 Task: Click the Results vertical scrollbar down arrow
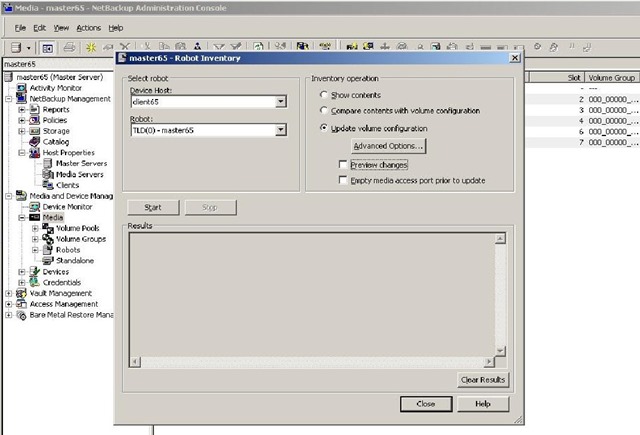coord(500,351)
